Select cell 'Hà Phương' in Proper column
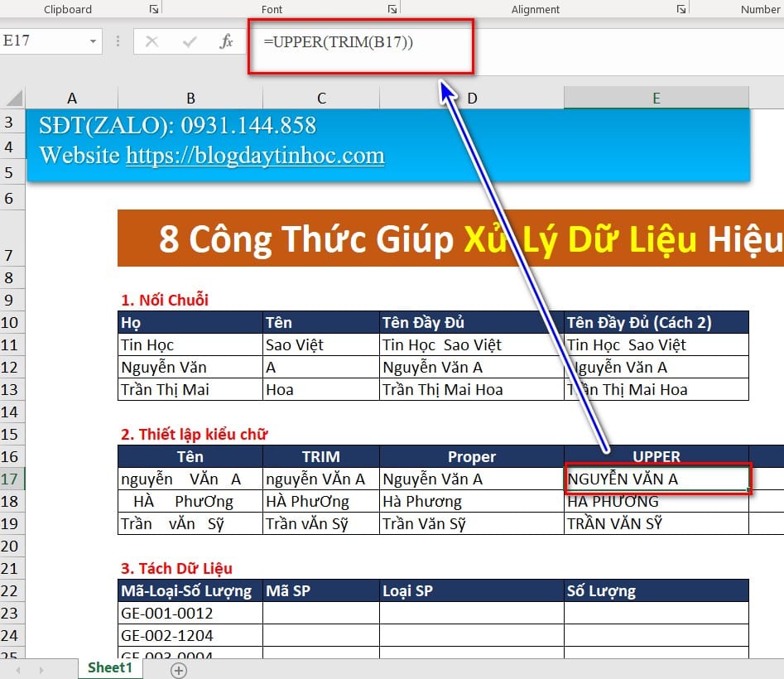 pos(472,502)
